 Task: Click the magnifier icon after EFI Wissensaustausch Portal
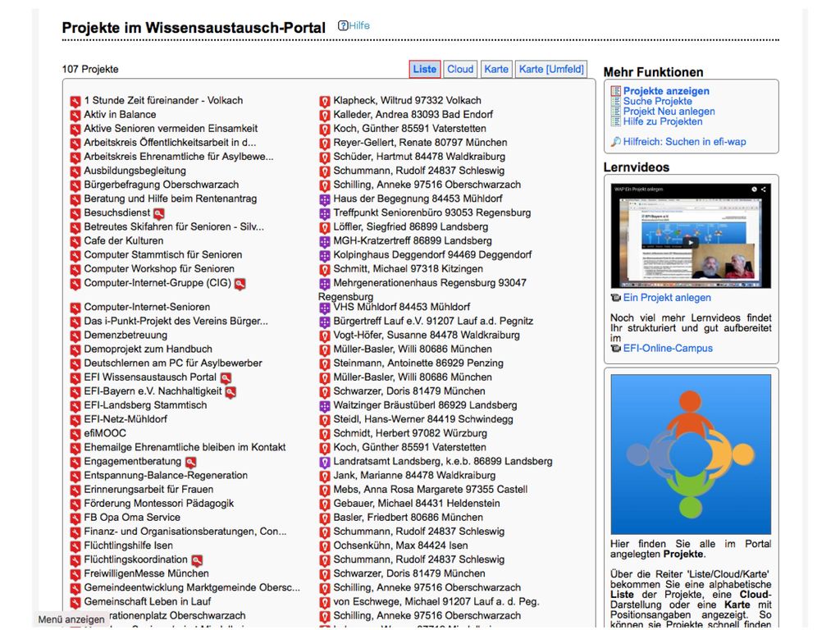point(226,378)
